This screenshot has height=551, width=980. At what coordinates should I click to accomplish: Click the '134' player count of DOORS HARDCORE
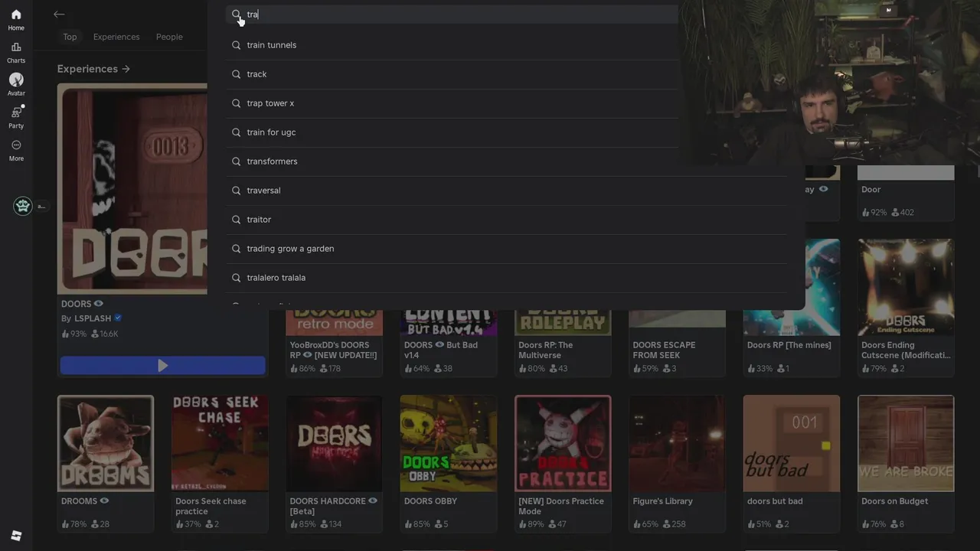point(330,524)
